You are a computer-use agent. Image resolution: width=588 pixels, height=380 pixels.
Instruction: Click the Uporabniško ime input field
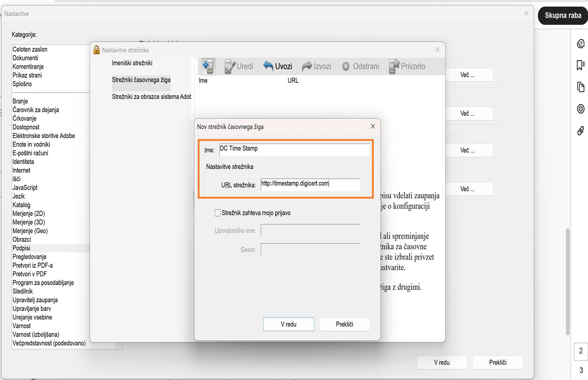pos(310,231)
